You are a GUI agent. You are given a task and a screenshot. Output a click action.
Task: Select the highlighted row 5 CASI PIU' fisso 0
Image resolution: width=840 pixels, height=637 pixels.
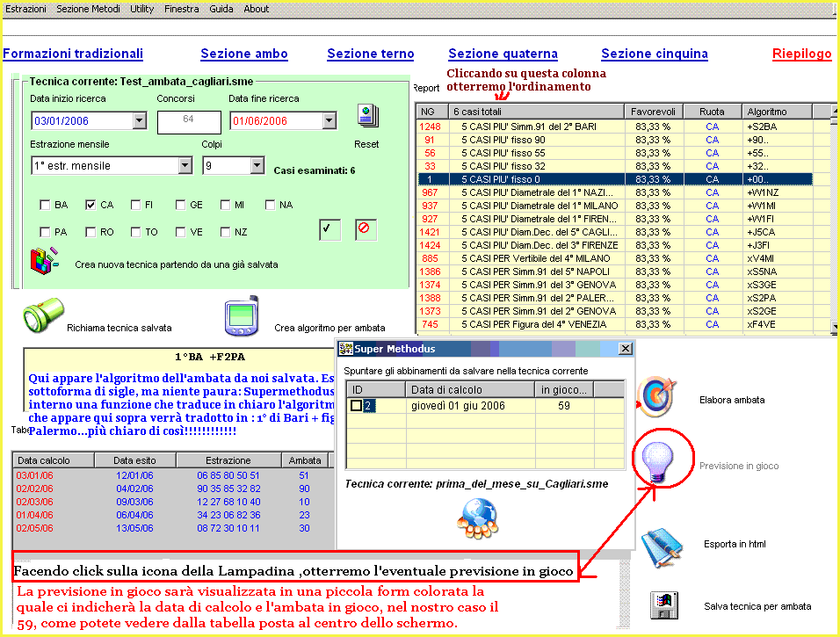click(x=615, y=179)
